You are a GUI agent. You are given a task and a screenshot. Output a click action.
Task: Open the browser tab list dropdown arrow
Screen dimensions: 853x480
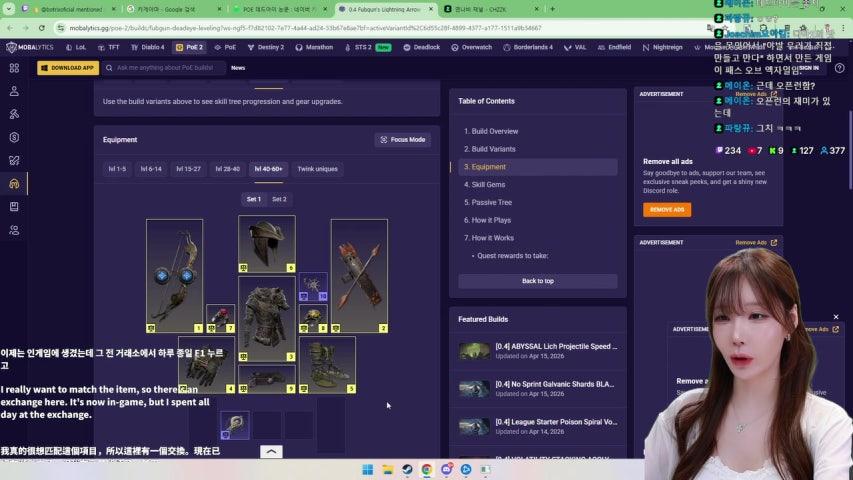(9, 9)
